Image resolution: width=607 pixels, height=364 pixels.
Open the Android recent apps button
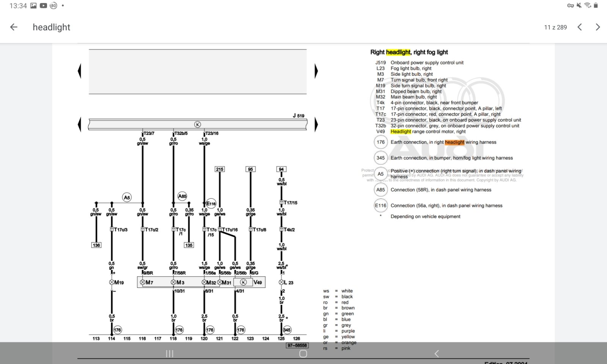[170, 353]
